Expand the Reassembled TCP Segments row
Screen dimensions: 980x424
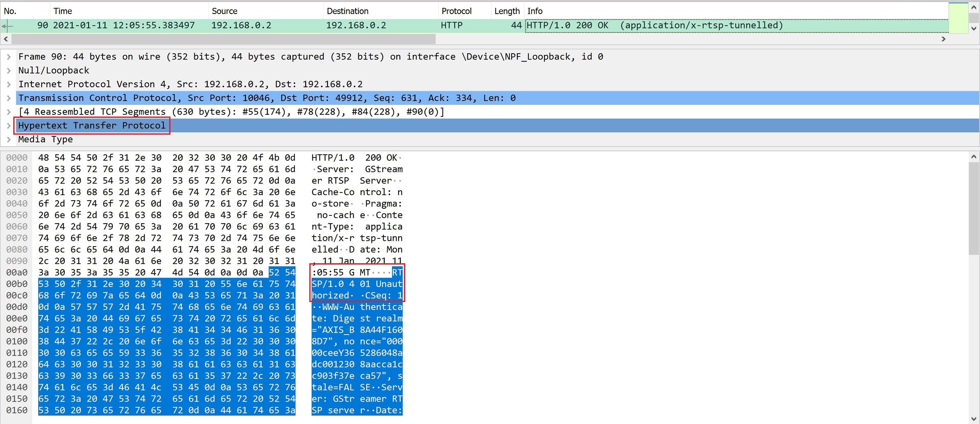(x=9, y=112)
